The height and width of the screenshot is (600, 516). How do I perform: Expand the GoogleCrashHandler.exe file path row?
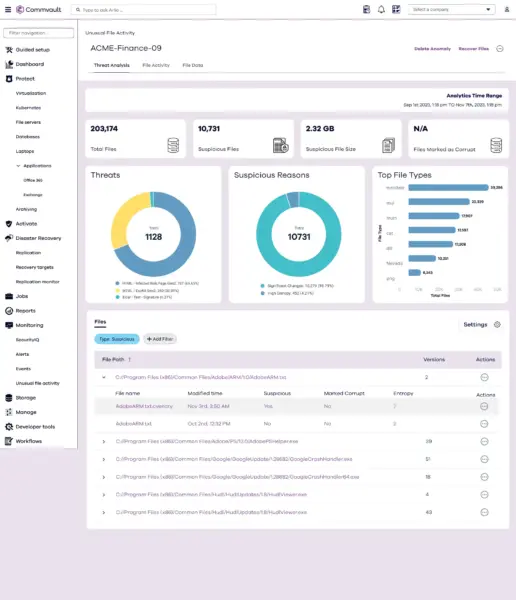pyautogui.click(x=104, y=459)
